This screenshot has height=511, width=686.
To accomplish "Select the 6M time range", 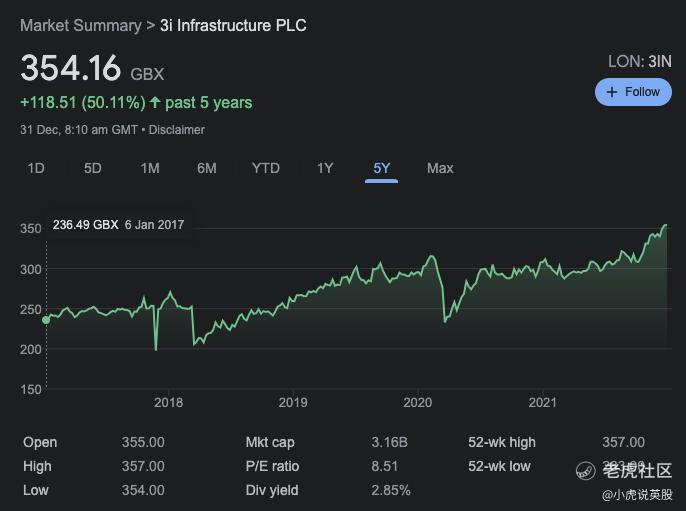I will pos(206,168).
